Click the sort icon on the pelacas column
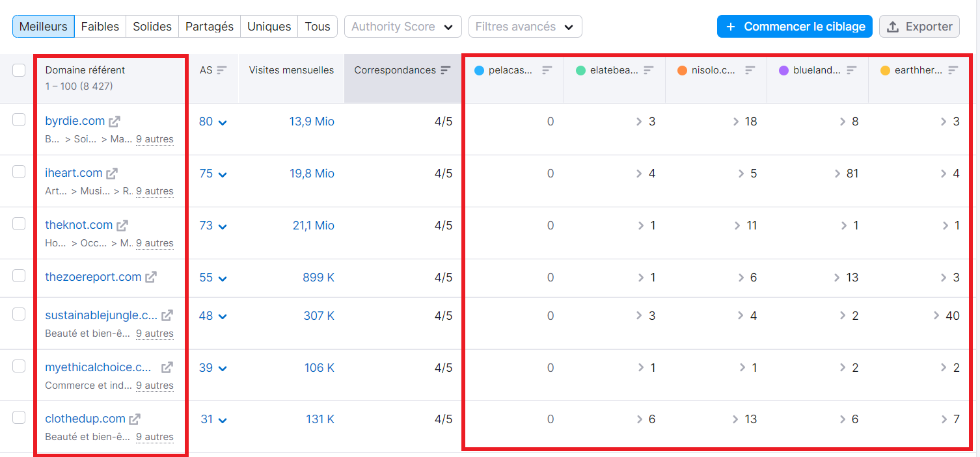Viewport: 980px width, 457px height. point(547,70)
